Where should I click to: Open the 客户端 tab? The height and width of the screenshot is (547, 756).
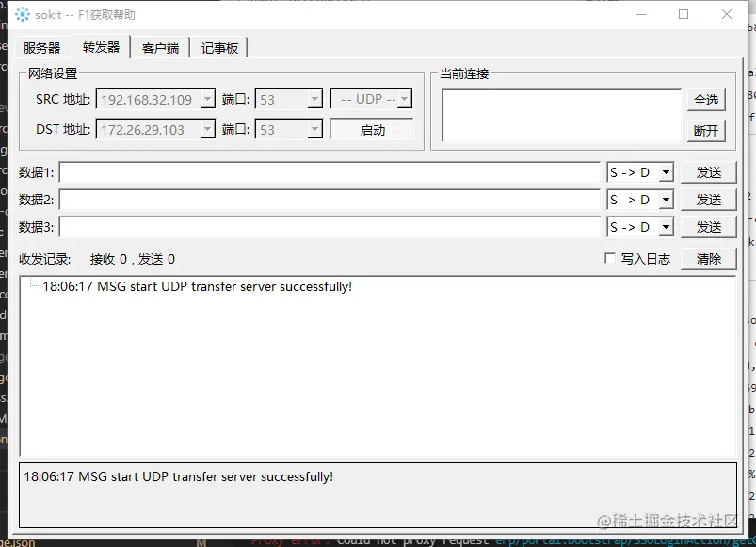[x=160, y=46]
